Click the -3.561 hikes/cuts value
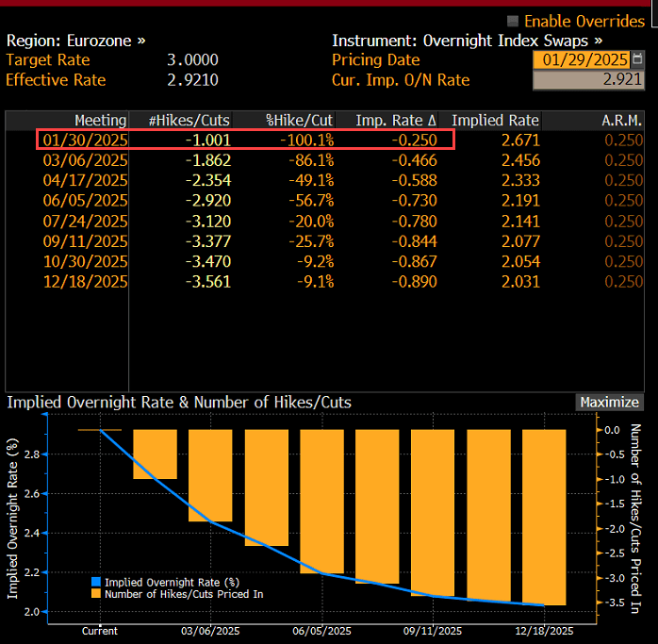The height and width of the screenshot is (644, 658). (208, 282)
